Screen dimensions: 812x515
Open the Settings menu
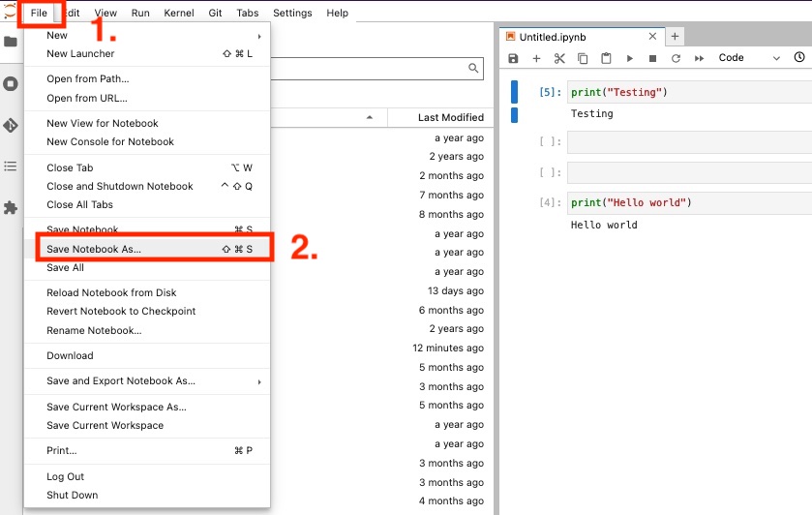click(x=292, y=13)
